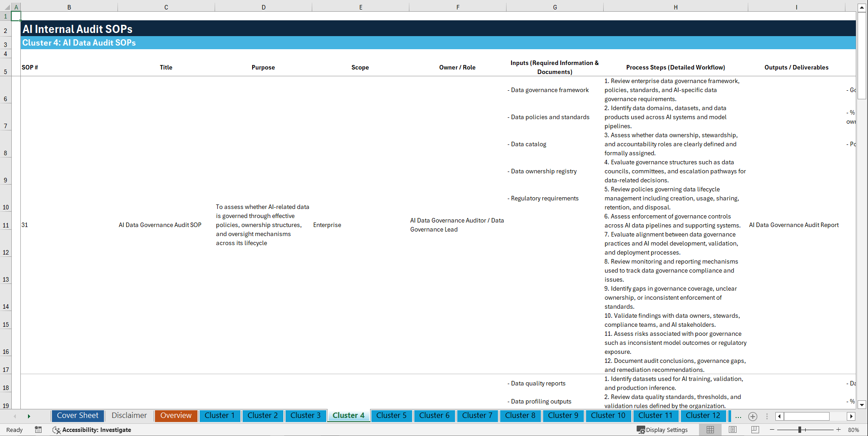Select column H header
This screenshot has width=868, height=436.
tap(676, 7)
